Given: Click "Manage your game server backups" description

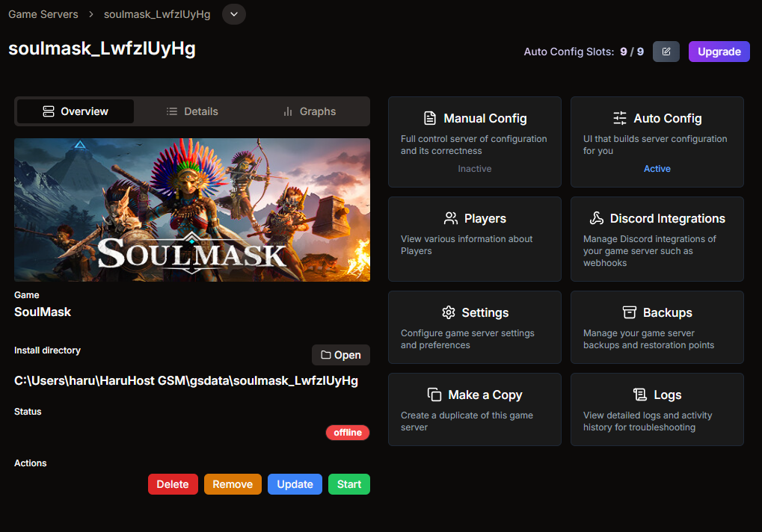Looking at the screenshot, I should 649,338.
